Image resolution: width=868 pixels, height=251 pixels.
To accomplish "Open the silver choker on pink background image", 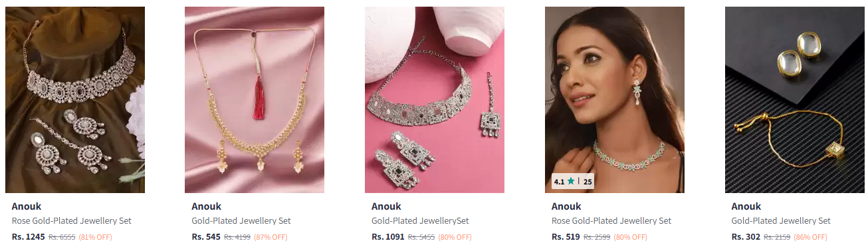I will pos(435,100).
